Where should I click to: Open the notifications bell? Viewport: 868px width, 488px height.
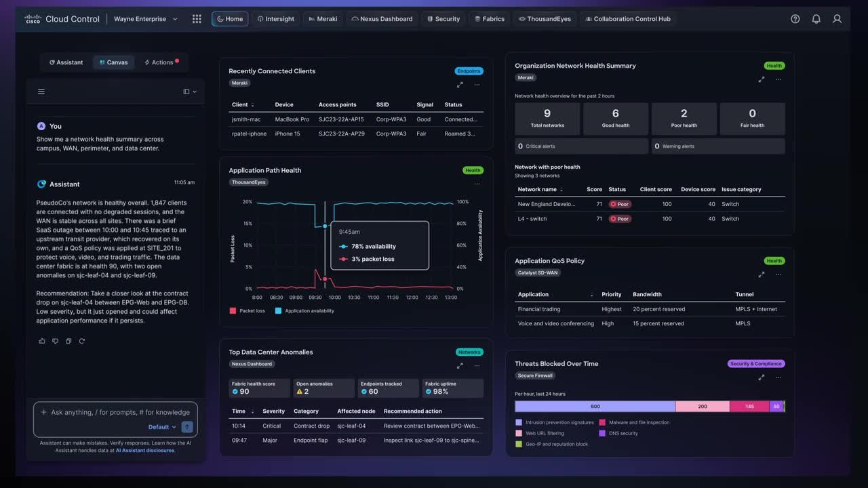816,19
